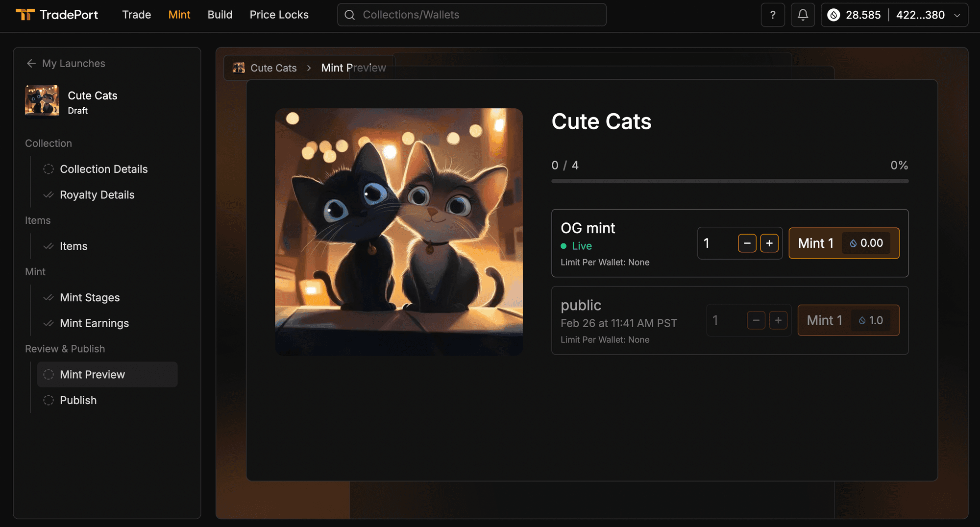Click the cat emoji in the breadcrumb
Viewport: 980px width, 527px height.
(x=239, y=68)
